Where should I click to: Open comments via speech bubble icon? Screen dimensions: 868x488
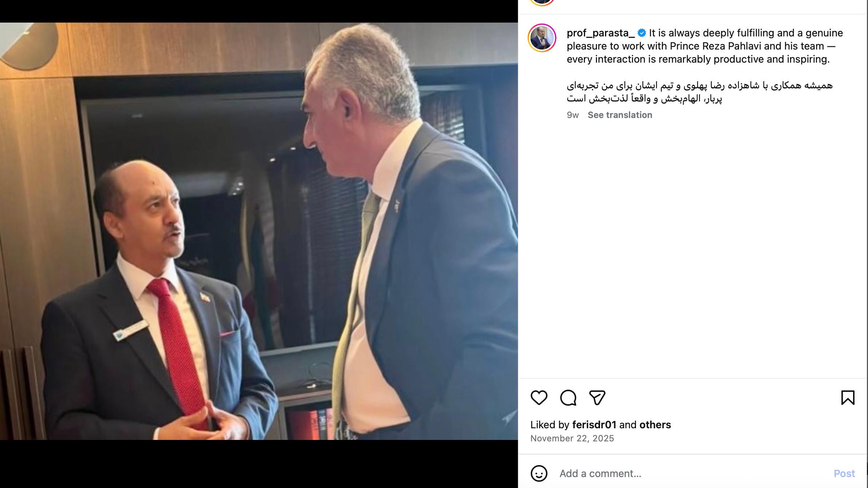[568, 397]
